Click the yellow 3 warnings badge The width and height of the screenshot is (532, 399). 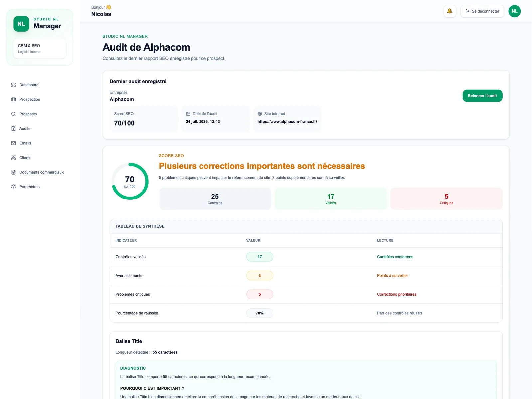(260, 276)
